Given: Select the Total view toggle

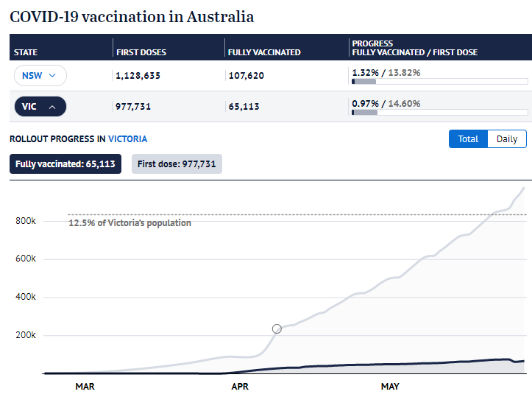Looking at the screenshot, I should (468, 139).
